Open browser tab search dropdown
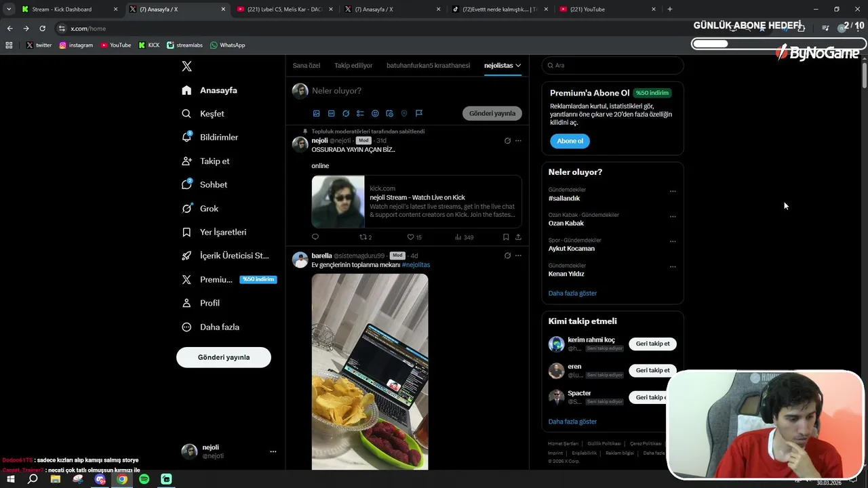Viewport: 868px width, 488px height. (x=9, y=9)
